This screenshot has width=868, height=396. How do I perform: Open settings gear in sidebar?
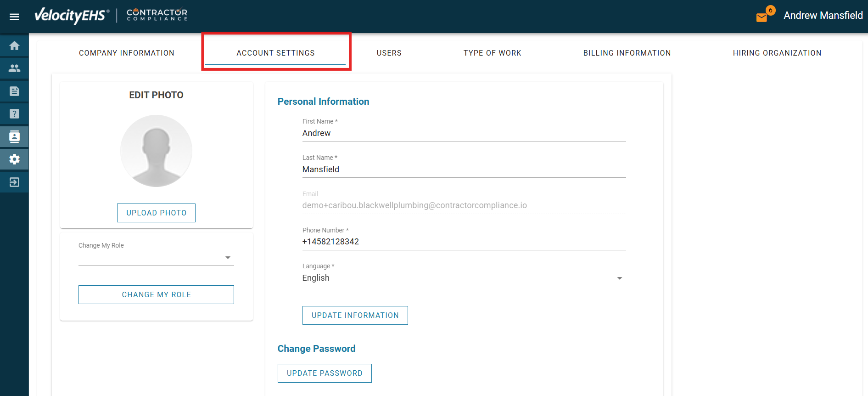click(x=14, y=159)
